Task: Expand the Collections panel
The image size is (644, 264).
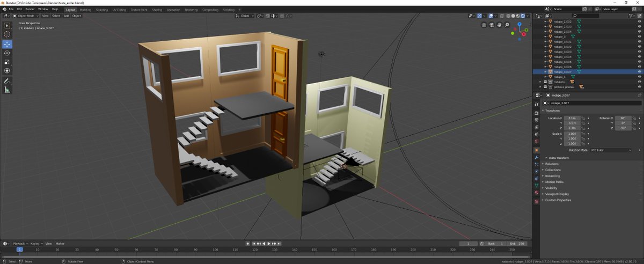Action: tap(552, 170)
